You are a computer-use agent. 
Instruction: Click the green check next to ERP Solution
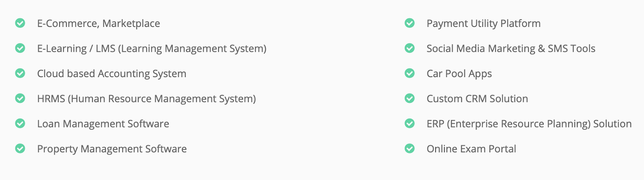click(410, 124)
